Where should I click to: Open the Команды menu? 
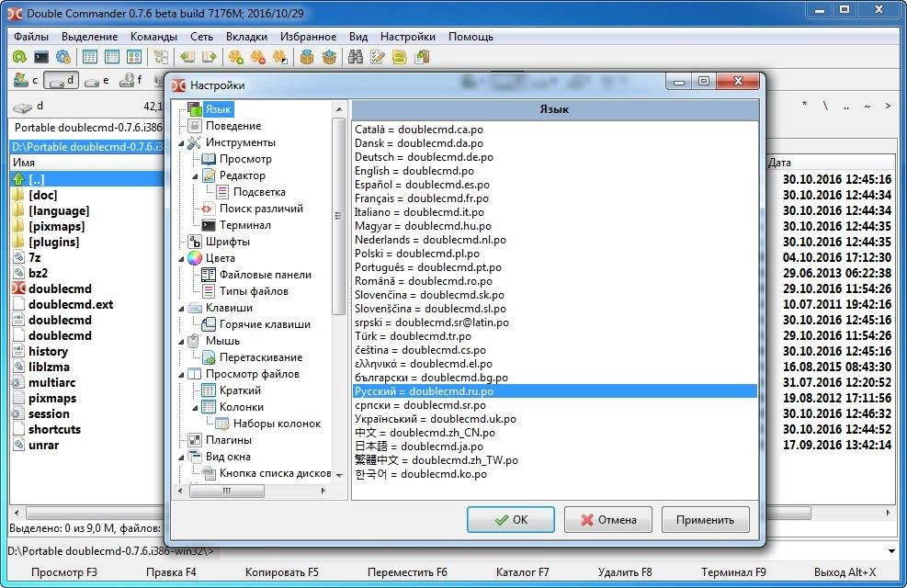(153, 37)
